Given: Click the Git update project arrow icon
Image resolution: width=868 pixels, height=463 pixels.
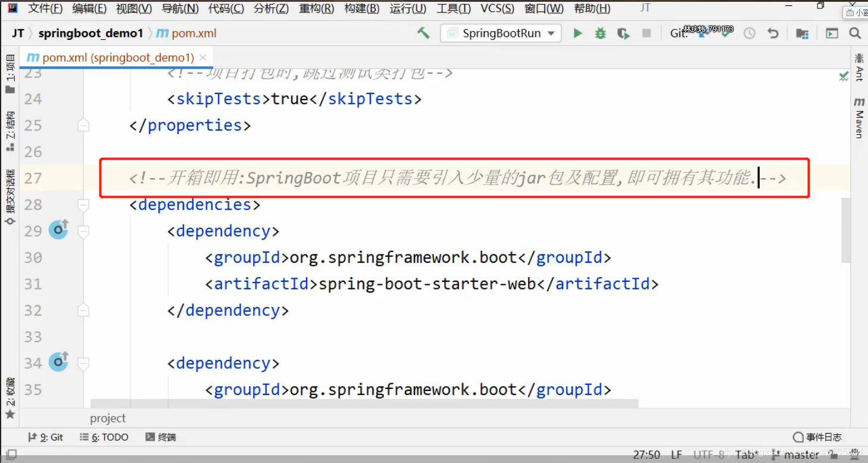Looking at the screenshot, I should (x=703, y=33).
